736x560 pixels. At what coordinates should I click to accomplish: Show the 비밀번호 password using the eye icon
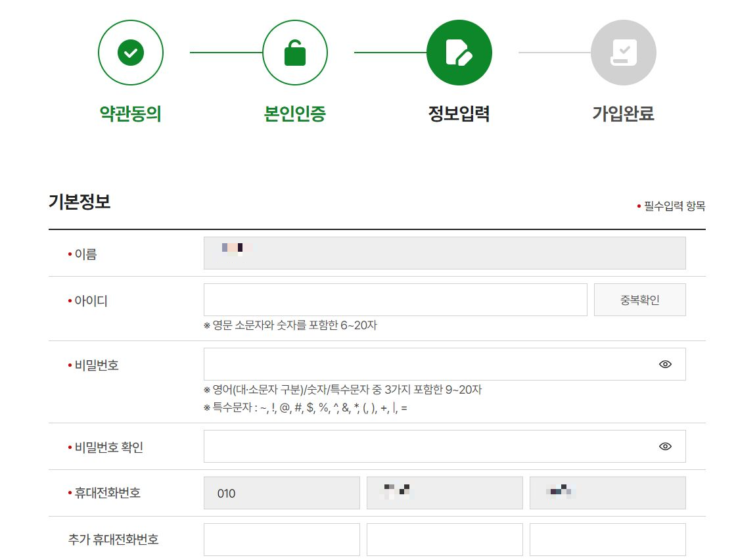click(665, 363)
